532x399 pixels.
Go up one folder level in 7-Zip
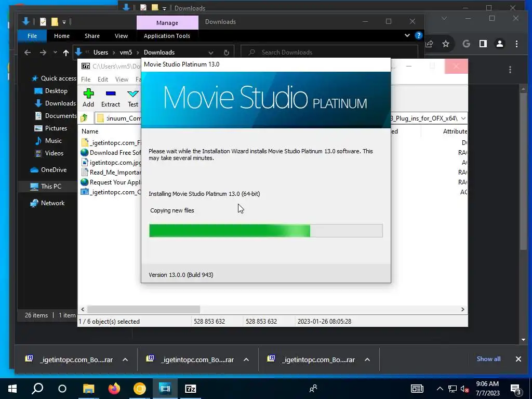(84, 118)
